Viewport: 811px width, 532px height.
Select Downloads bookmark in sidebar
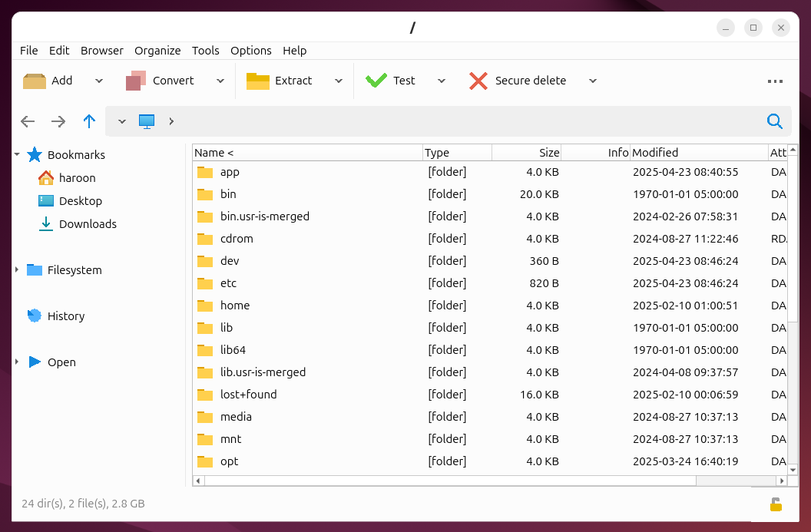pyautogui.click(x=88, y=224)
